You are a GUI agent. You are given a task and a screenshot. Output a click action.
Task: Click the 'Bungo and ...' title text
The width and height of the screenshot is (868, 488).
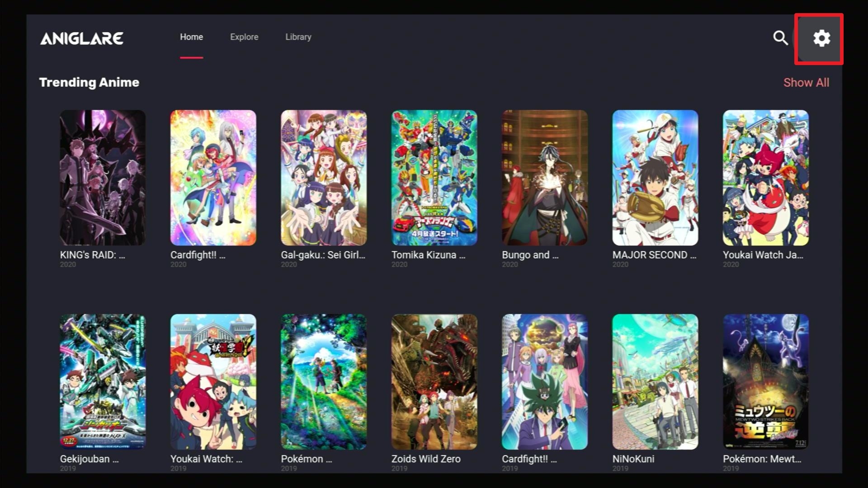coord(530,255)
